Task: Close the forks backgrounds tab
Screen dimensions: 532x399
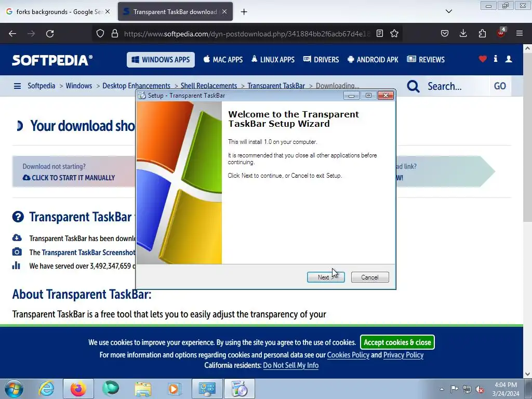Action: tap(108, 11)
